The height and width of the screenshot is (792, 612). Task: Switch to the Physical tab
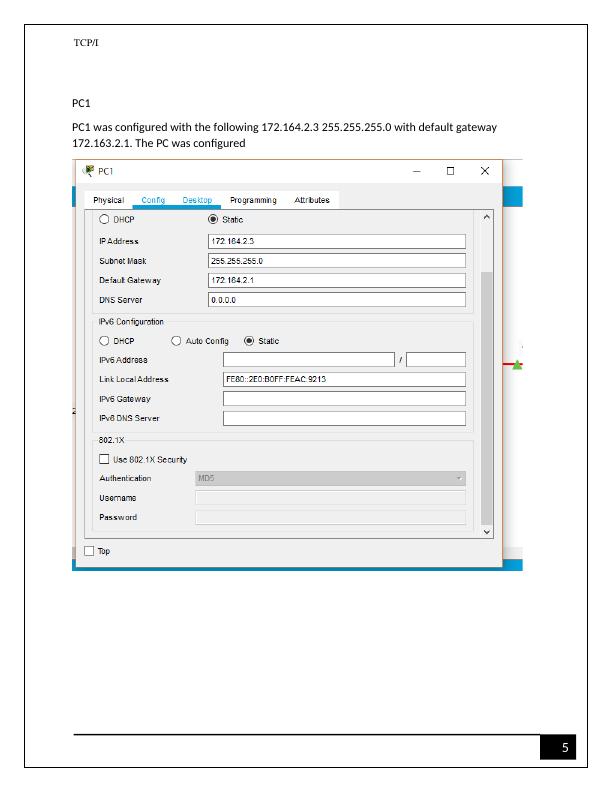(x=108, y=200)
